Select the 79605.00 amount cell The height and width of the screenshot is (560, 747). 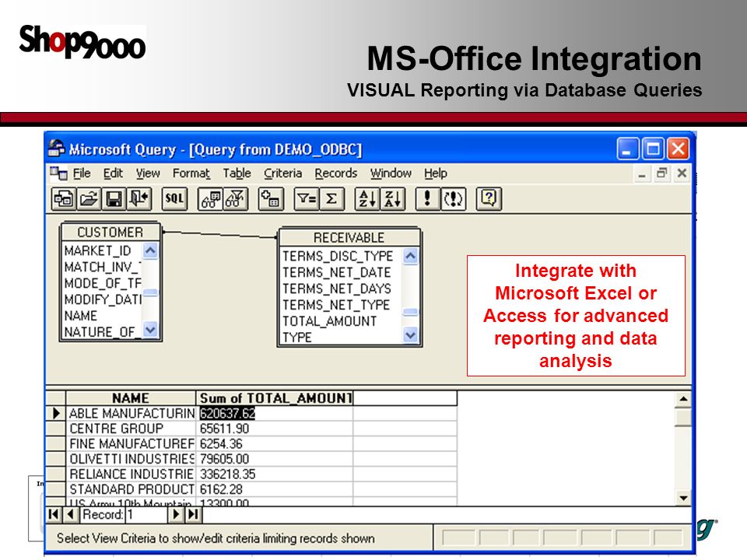coord(275,459)
